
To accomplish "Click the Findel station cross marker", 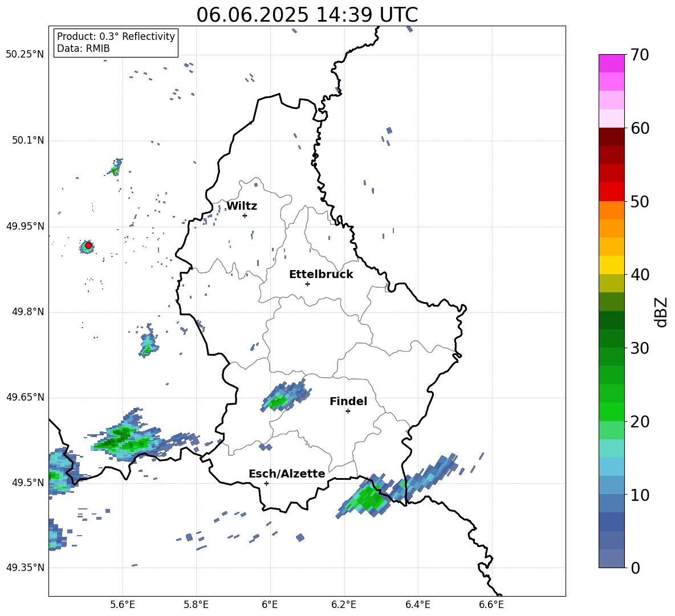I will click(348, 411).
